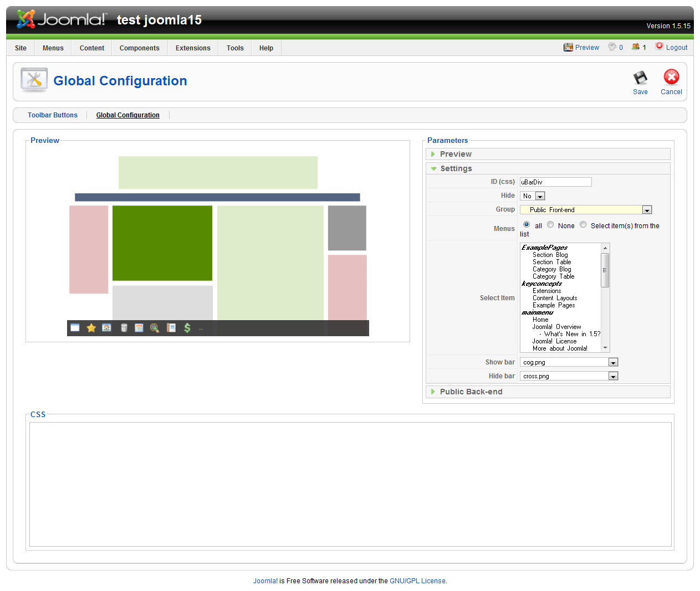Open the Components menu
The height and width of the screenshot is (591, 700).
[140, 48]
